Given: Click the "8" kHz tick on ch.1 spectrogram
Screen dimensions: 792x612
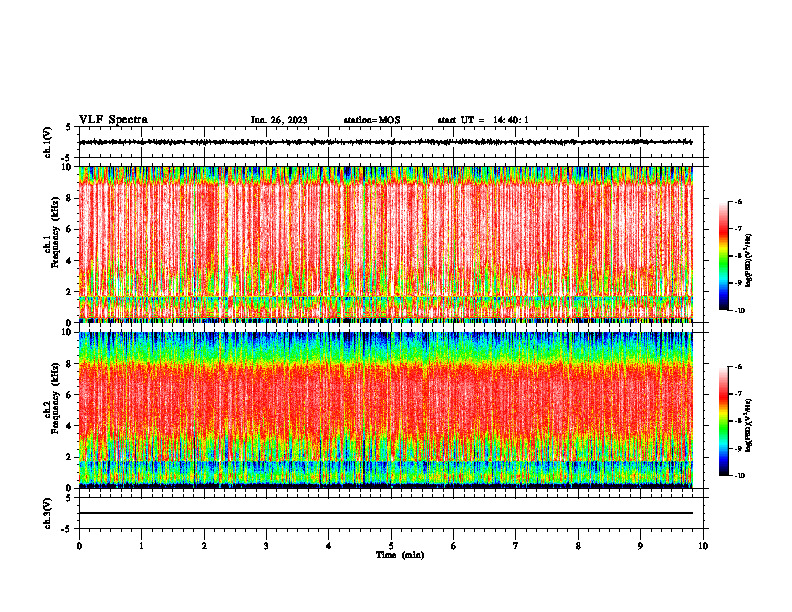Looking at the screenshot, I should 70,198.
